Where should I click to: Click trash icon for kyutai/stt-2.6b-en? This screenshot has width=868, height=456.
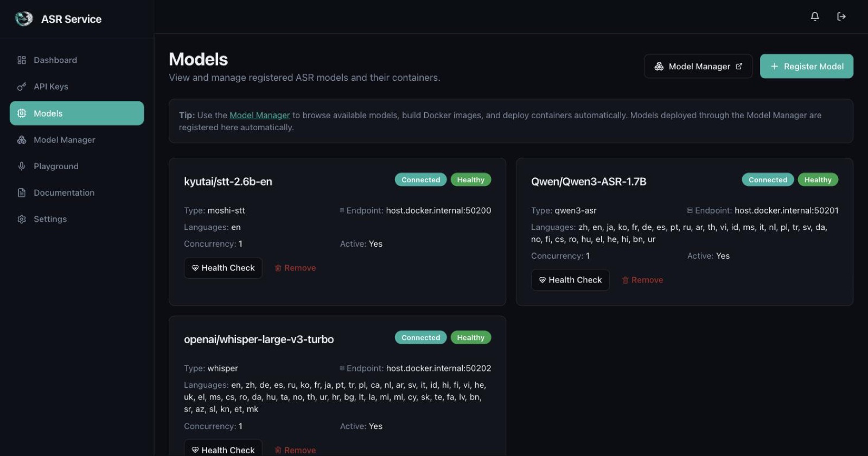pyautogui.click(x=278, y=268)
